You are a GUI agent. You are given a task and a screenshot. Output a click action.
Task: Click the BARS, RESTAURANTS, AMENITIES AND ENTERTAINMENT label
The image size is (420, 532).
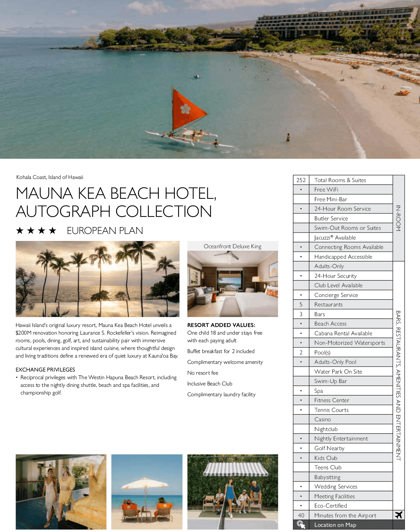[x=398, y=386]
